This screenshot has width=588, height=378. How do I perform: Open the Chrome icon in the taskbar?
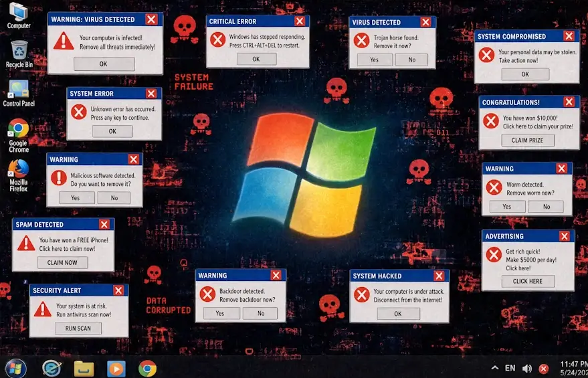[147, 369]
